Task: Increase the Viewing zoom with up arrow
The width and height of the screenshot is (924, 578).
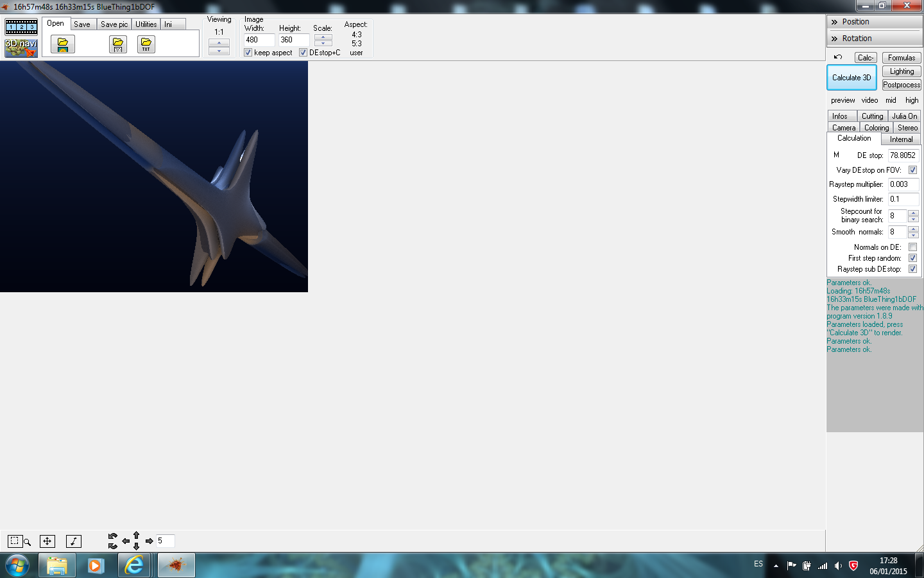Action: [219, 43]
